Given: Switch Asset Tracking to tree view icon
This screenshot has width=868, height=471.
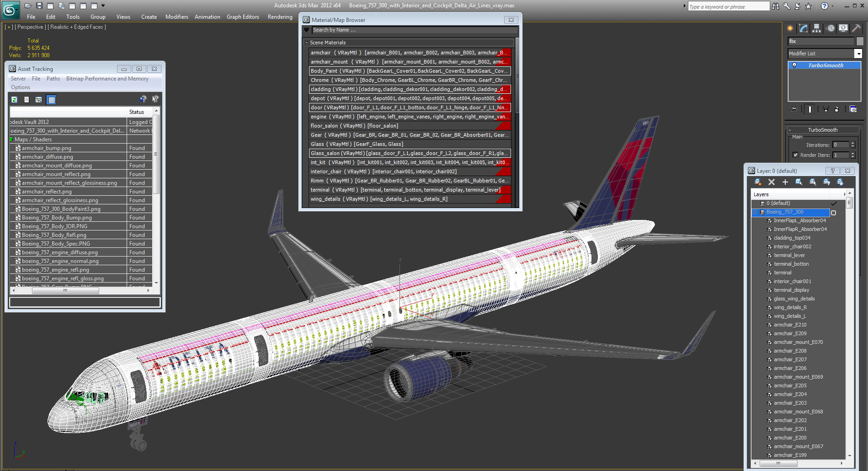Looking at the screenshot, I should click(39, 100).
